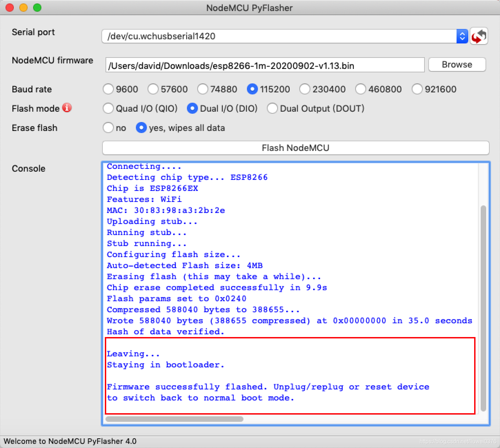Browse for the NodeMCU firmware file
Viewport: 500px width, 448px height.
(457, 64)
